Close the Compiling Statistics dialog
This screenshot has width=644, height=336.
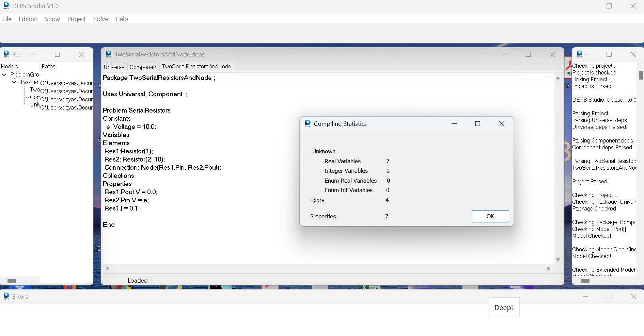point(502,124)
